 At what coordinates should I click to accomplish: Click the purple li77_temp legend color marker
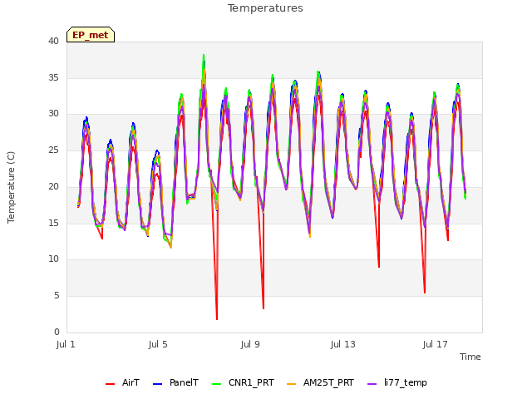pyautogui.click(x=372, y=384)
